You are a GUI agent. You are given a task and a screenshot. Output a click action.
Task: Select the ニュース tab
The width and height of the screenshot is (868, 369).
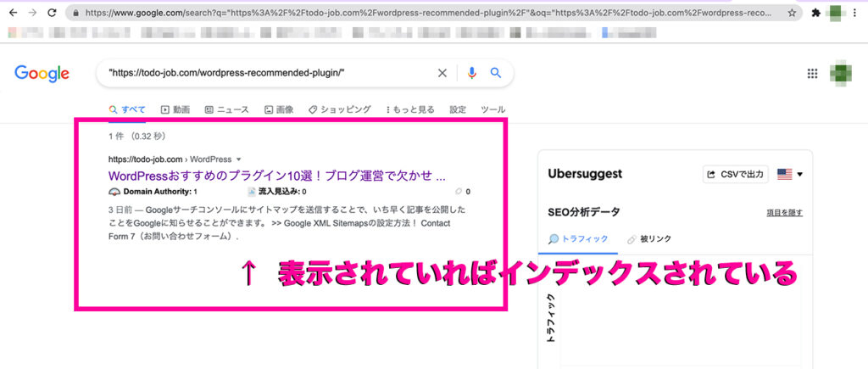tap(227, 109)
